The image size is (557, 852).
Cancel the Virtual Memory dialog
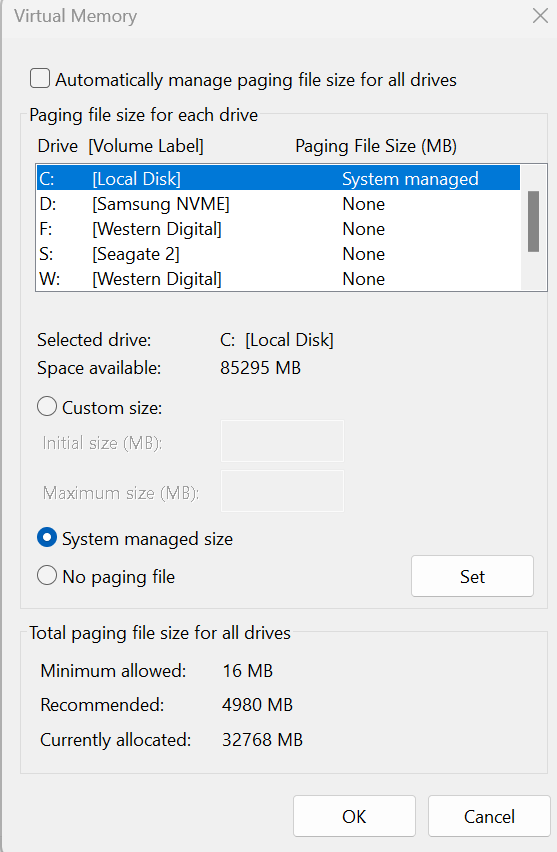[489, 816]
